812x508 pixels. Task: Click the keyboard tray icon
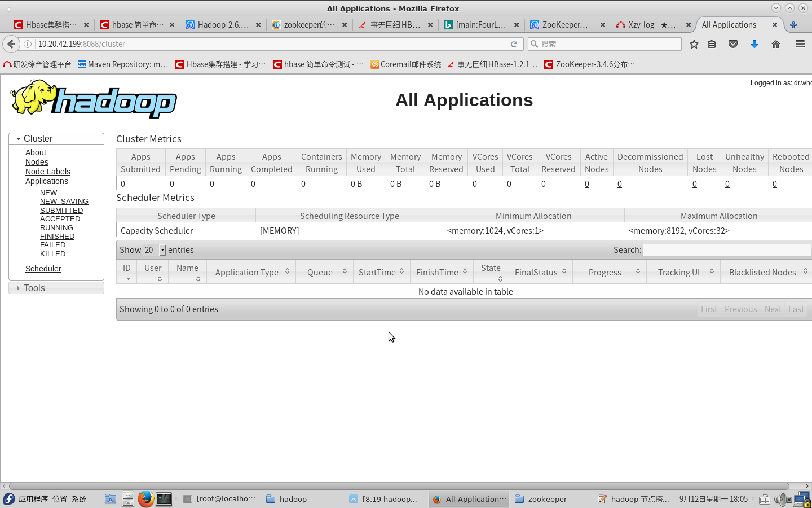click(765, 500)
